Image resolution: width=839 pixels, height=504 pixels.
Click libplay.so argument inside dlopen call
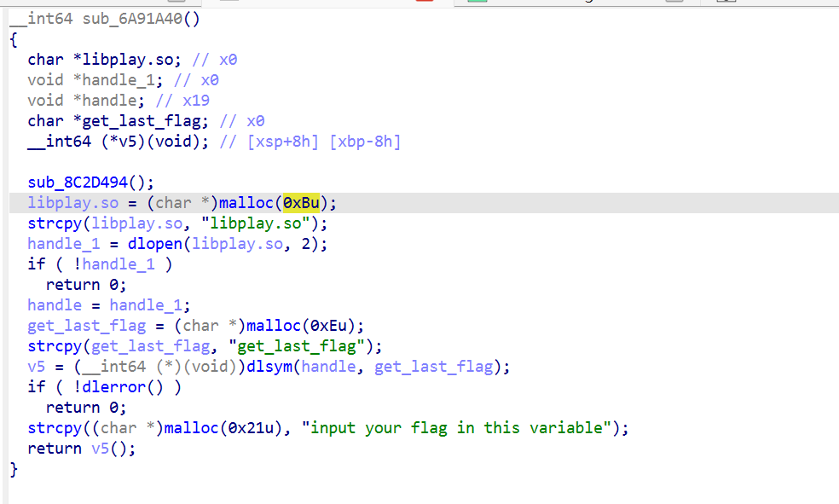[x=237, y=244]
